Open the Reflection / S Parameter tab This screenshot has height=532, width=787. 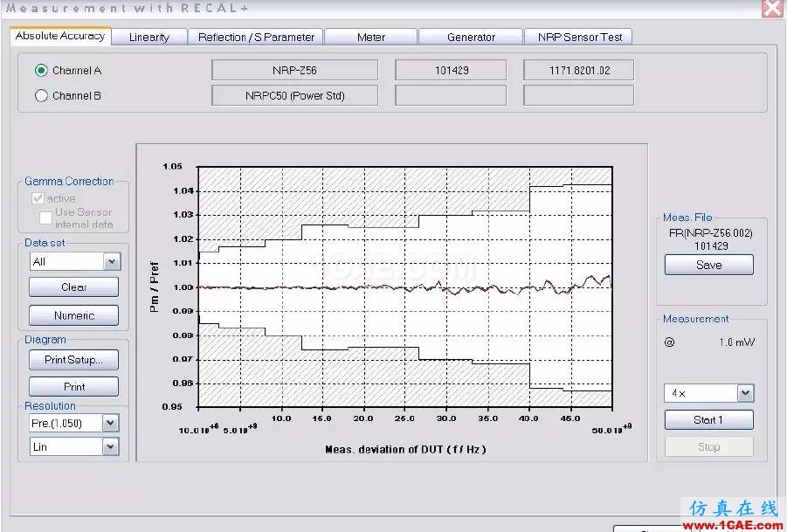(x=256, y=38)
